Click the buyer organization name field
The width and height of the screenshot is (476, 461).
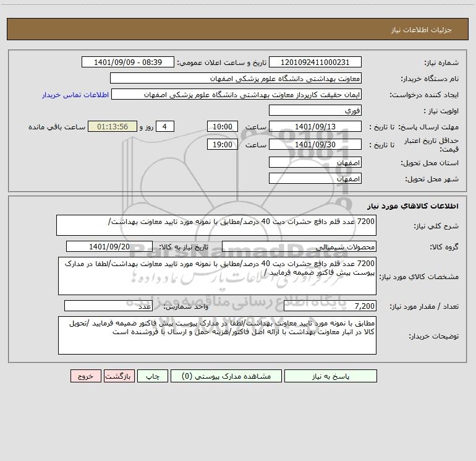236,78
